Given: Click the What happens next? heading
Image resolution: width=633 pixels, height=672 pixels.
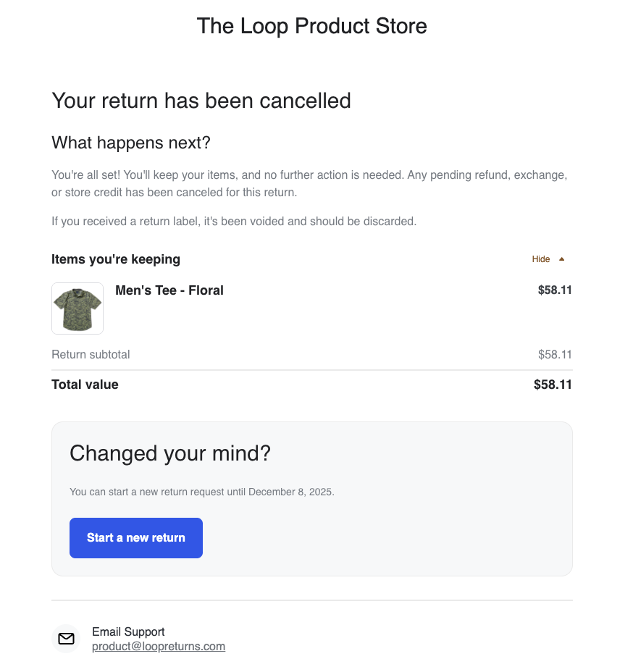Looking at the screenshot, I should (131, 143).
